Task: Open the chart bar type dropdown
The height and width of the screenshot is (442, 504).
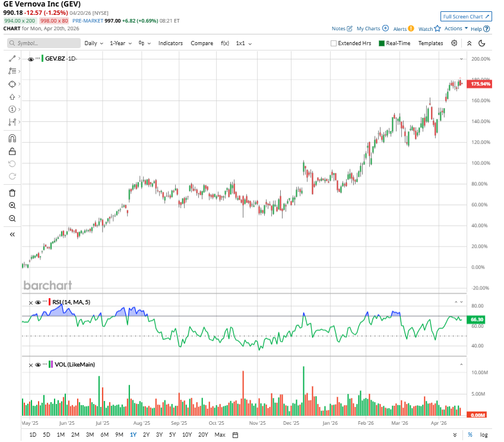Action: click(x=144, y=43)
